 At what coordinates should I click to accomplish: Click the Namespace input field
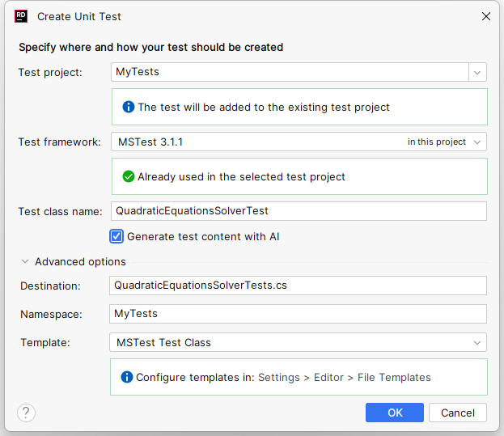click(x=298, y=314)
